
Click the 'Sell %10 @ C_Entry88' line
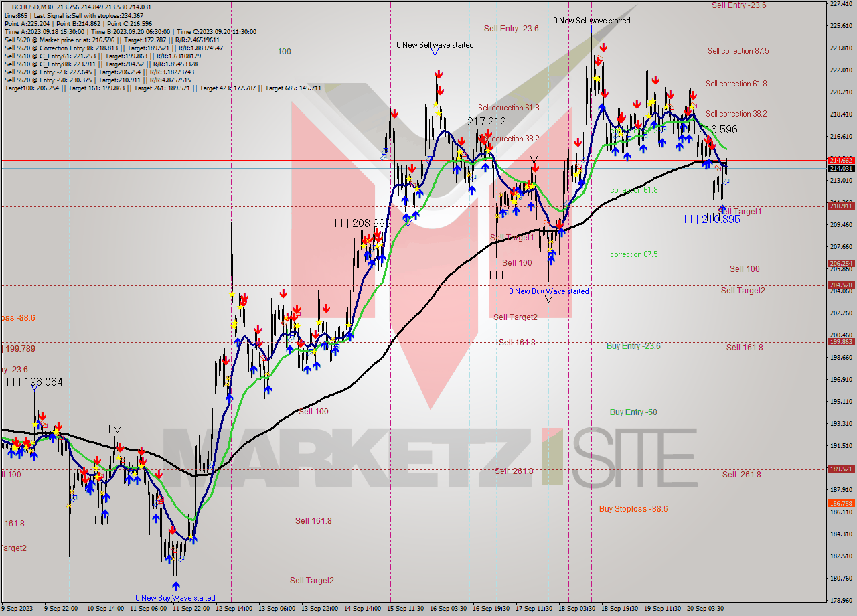coord(100,64)
